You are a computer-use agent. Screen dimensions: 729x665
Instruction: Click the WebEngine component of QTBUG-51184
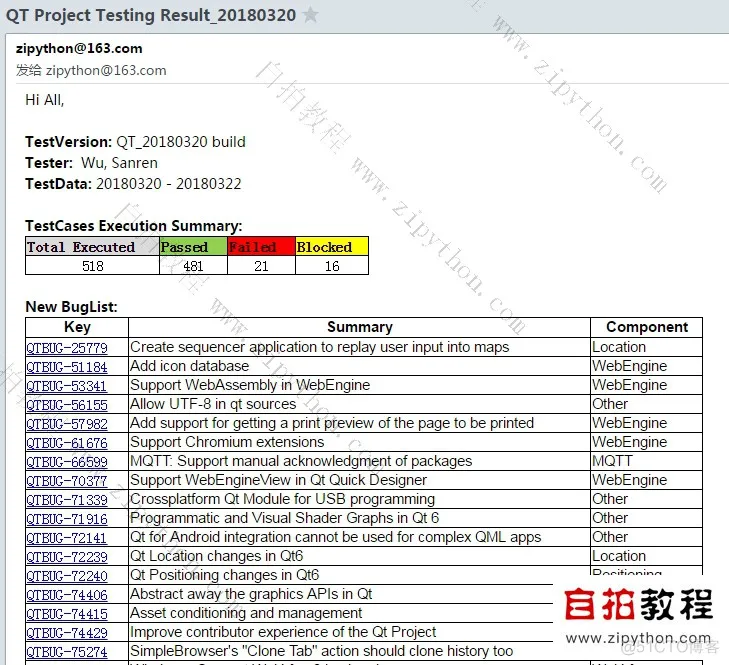[x=630, y=366]
